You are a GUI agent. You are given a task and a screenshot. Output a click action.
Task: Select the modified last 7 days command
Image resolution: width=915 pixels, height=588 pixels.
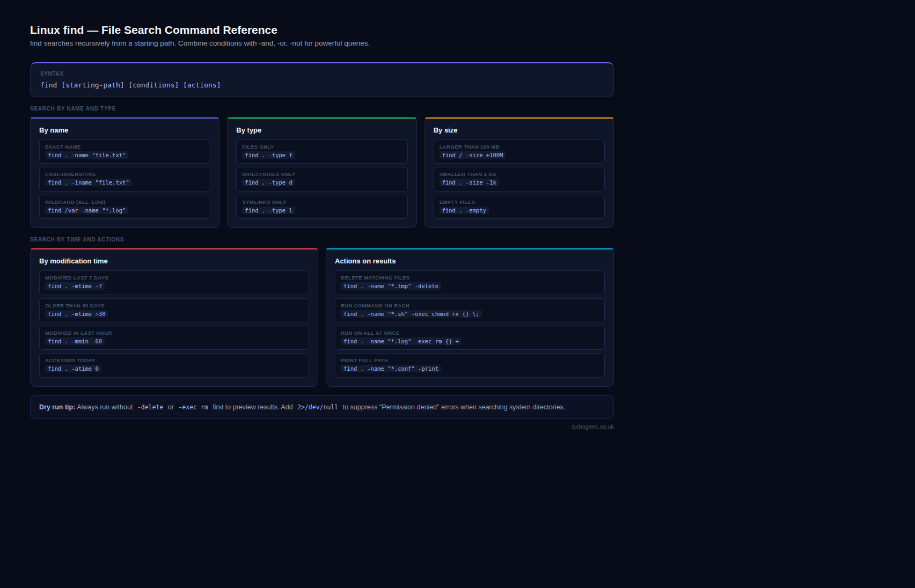tap(75, 286)
